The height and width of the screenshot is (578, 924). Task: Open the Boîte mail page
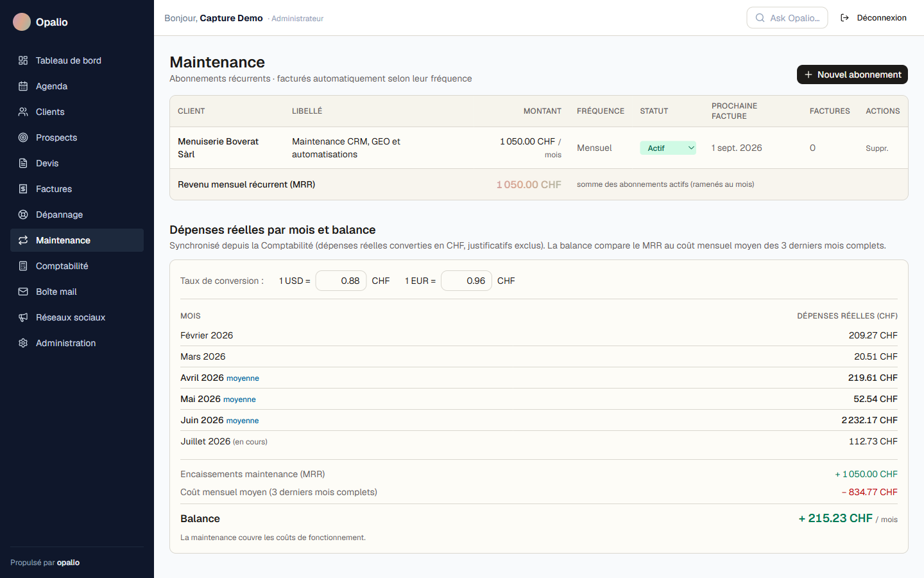(x=77, y=292)
